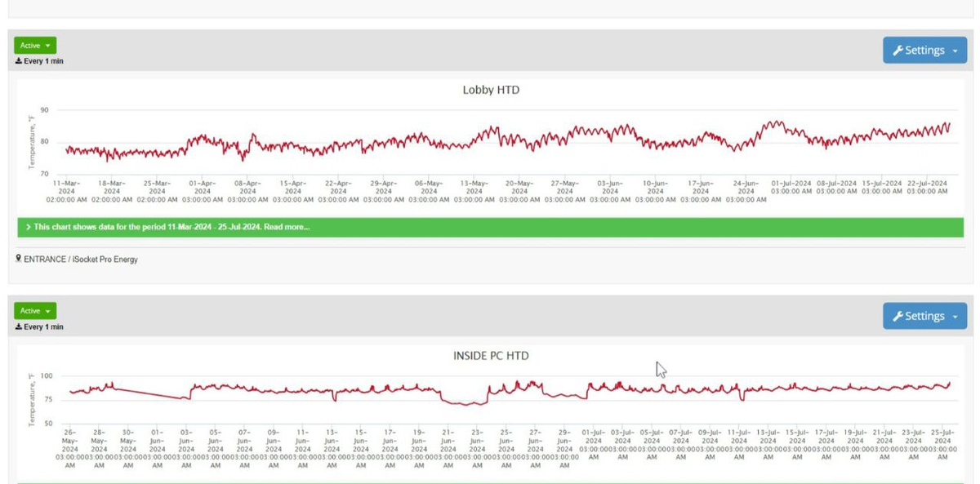Click the 100 y-axis value on INSIDE PC chart
Viewport: 980px width, 484px height.
pyautogui.click(x=46, y=376)
